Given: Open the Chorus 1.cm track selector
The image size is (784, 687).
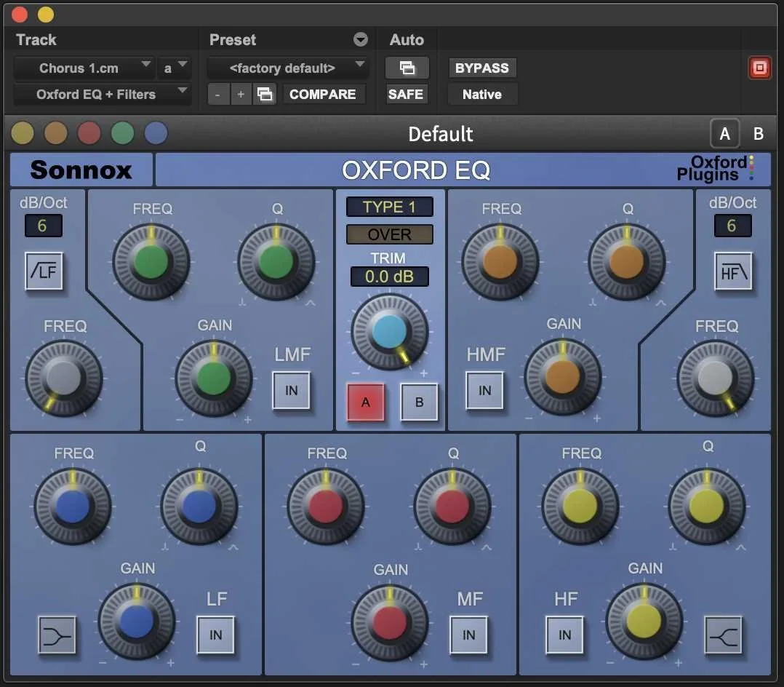Looking at the screenshot, I should click(x=84, y=68).
